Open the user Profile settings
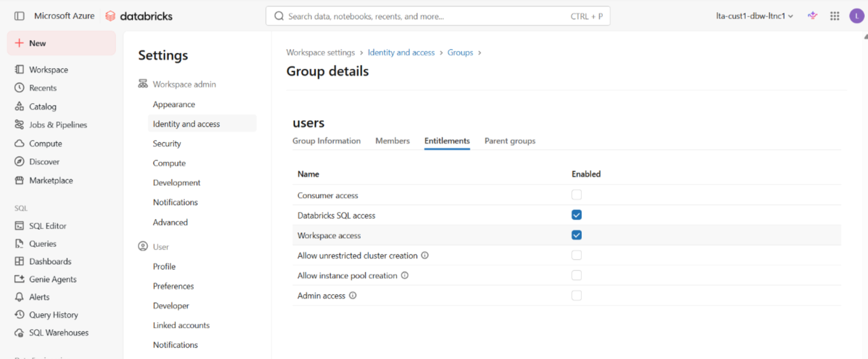 164,267
